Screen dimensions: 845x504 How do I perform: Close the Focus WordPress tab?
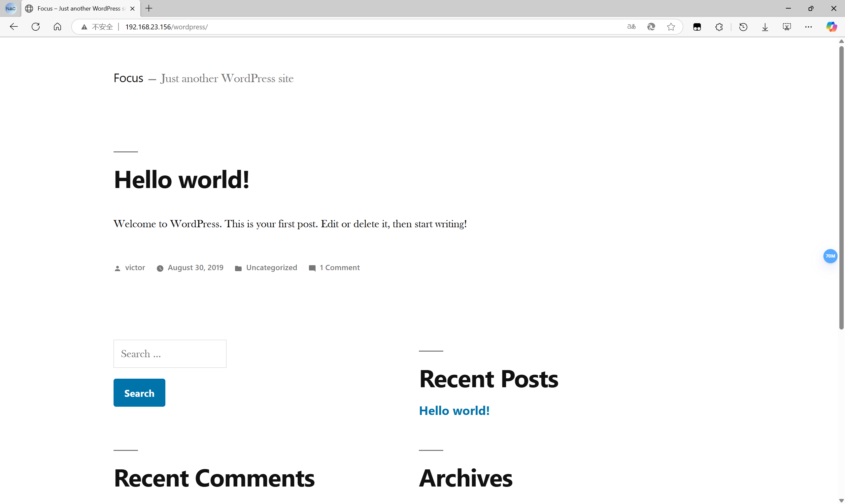133,9
